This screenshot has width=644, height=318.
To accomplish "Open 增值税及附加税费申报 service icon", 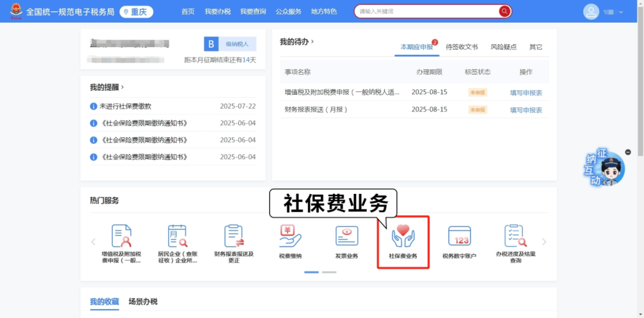I will [x=121, y=236].
